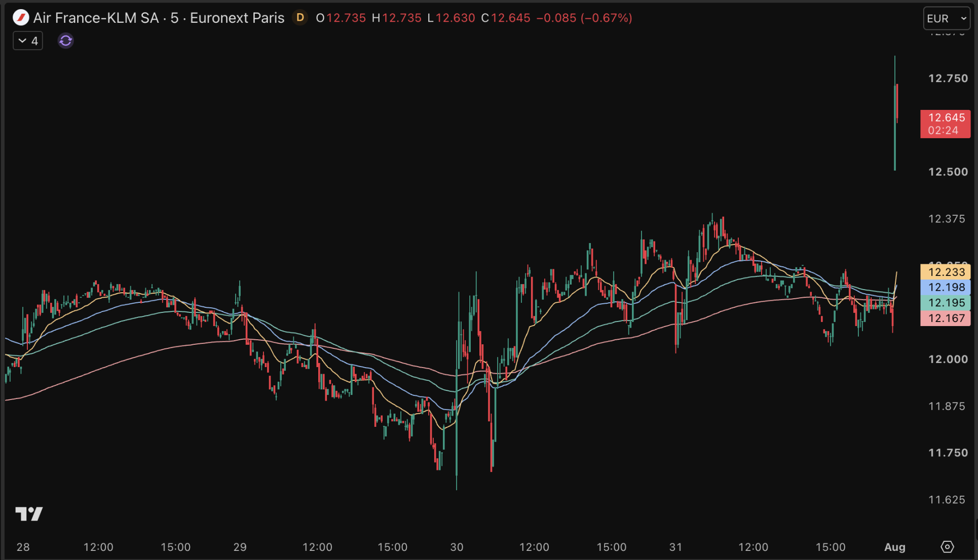The height and width of the screenshot is (560, 978).
Task: Click the orange D delayed-data badge
Action: tap(300, 18)
